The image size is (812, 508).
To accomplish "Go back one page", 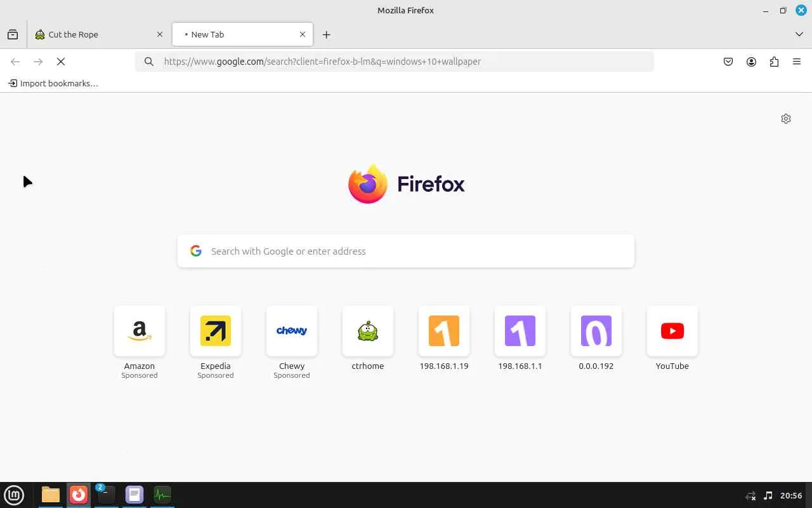I will click(15, 62).
